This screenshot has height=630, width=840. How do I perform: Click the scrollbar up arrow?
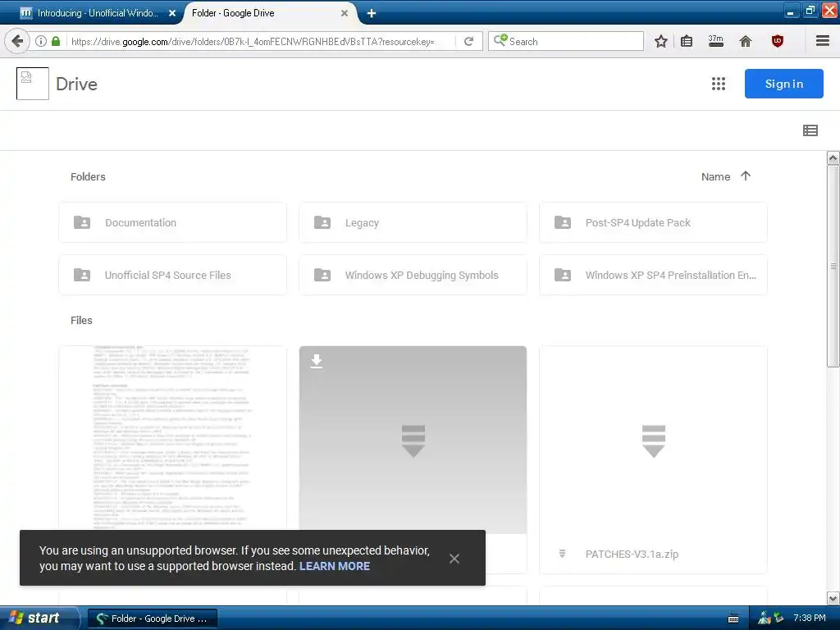pyautogui.click(x=833, y=157)
